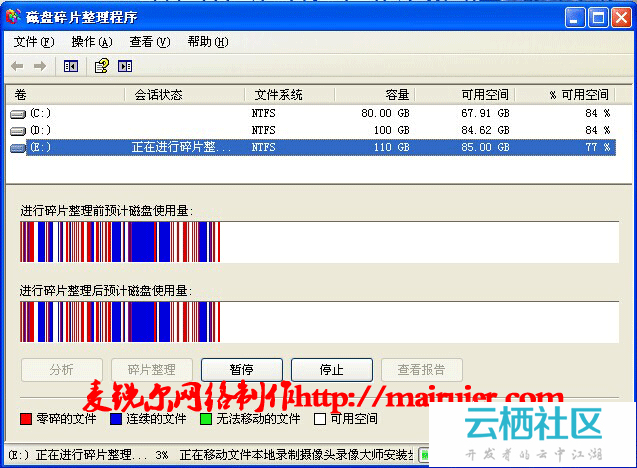
Task: Click the 110 GB capacity cell
Action: pos(392,147)
